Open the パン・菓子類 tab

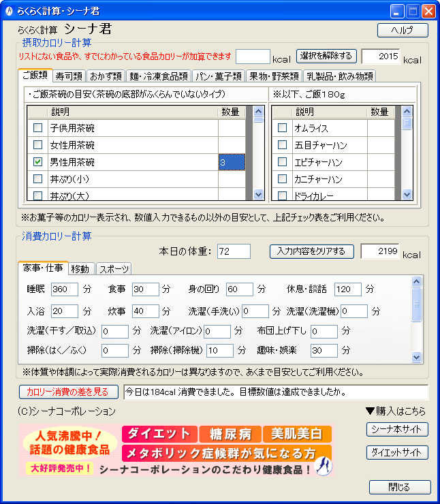[x=219, y=76]
